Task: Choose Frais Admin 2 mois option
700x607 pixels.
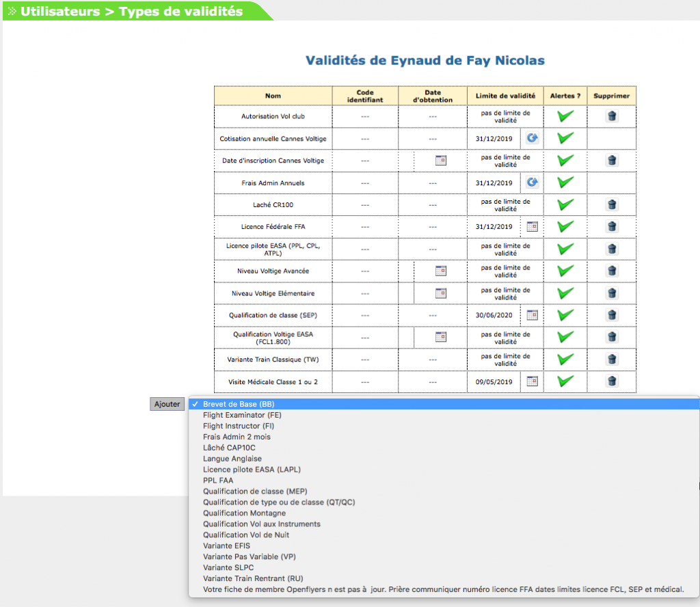Action: pyautogui.click(x=444, y=437)
